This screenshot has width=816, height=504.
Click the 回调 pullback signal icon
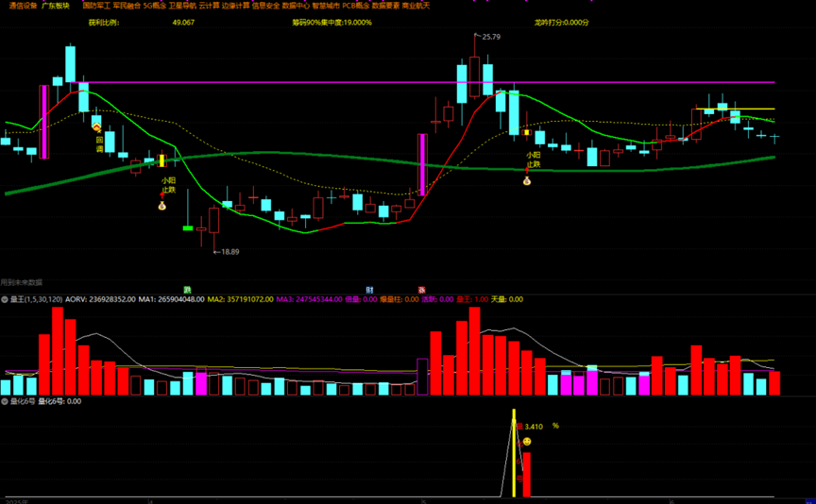coord(96,126)
